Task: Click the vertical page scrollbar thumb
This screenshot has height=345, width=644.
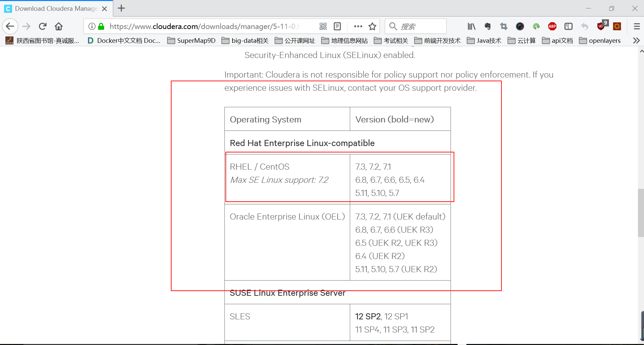Action: point(641,213)
